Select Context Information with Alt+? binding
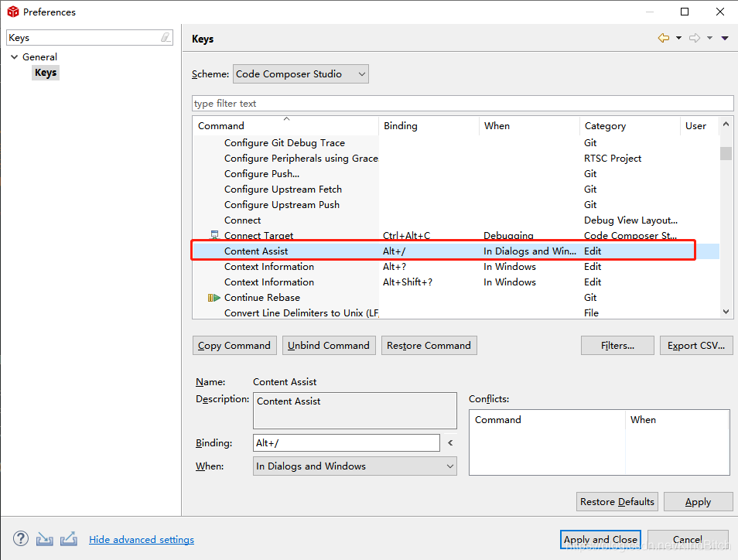Screen dimensions: 738x560 coord(456,267)
